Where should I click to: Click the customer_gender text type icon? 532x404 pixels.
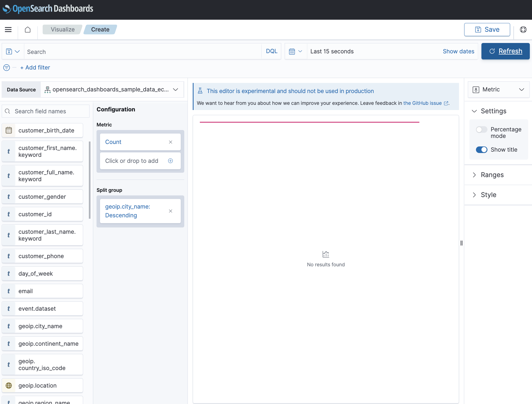(x=9, y=197)
